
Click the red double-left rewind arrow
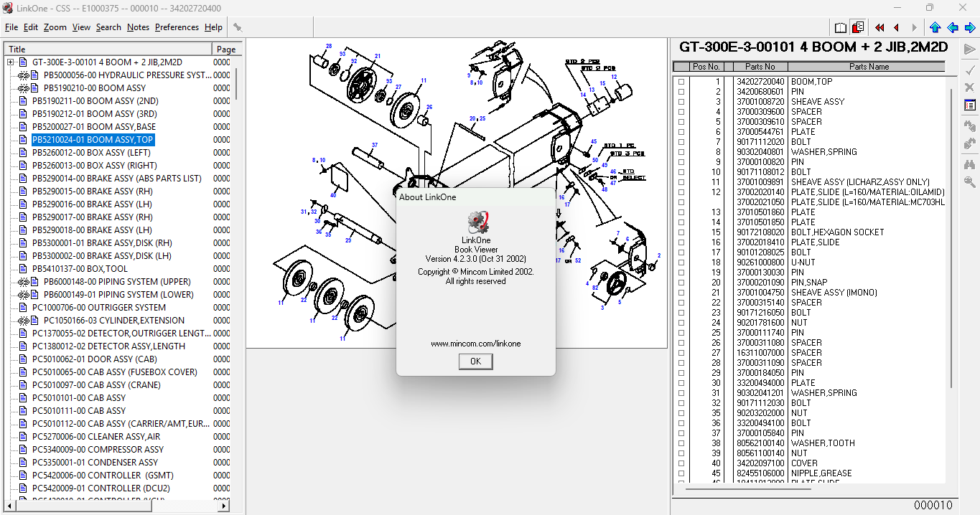pyautogui.click(x=879, y=27)
